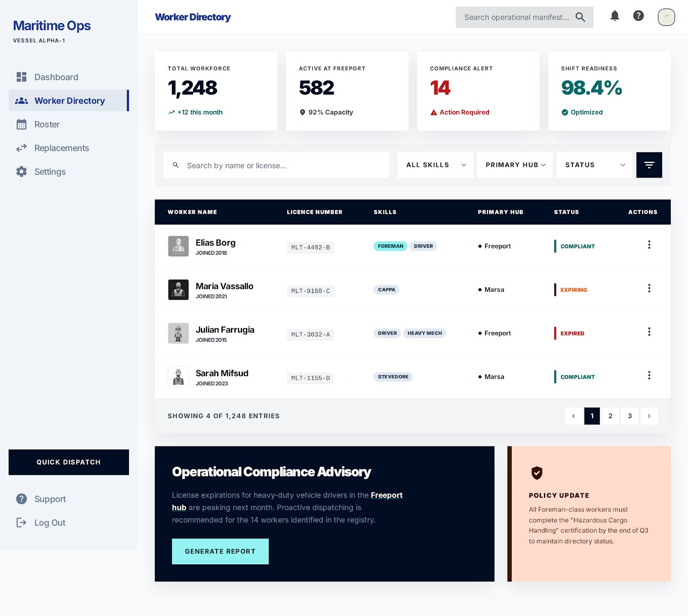This screenshot has width=688, height=616.
Task: Click the help question mark icon
Action: click(638, 16)
